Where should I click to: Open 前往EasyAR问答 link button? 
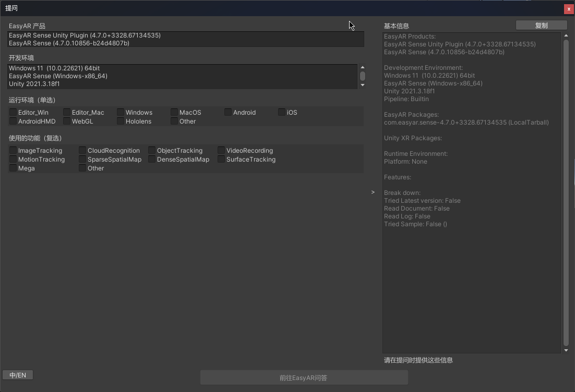click(304, 378)
